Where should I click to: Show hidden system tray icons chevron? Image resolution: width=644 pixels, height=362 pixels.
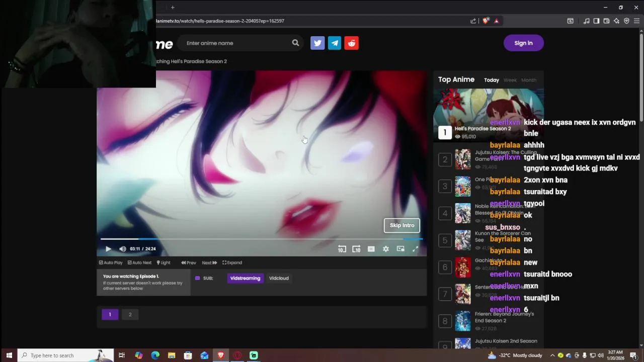pos(552,355)
